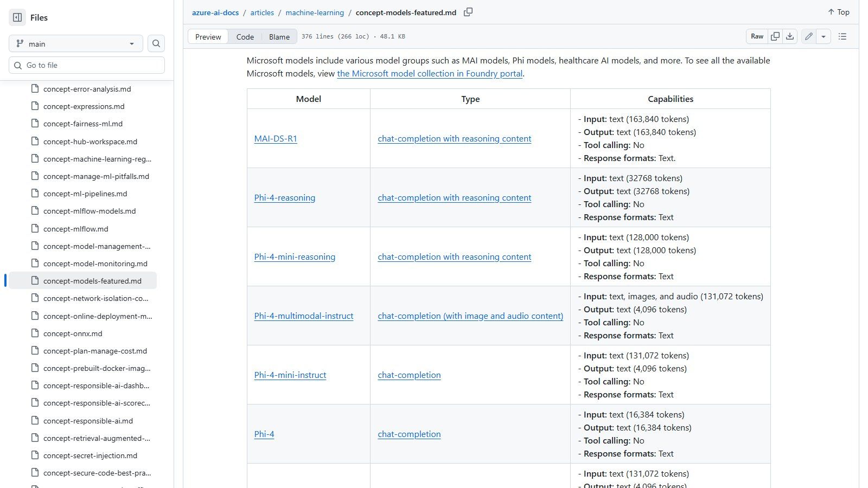868x488 pixels.
Task: Open the Phi-4 model link
Action: (x=264, y=434)
